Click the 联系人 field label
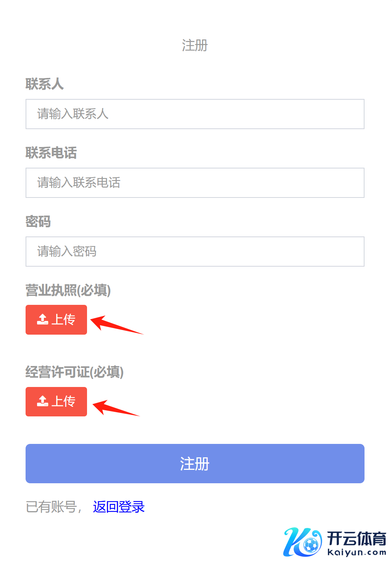The height and width of the screenshot is (565, 392). (x=44, y=84)
